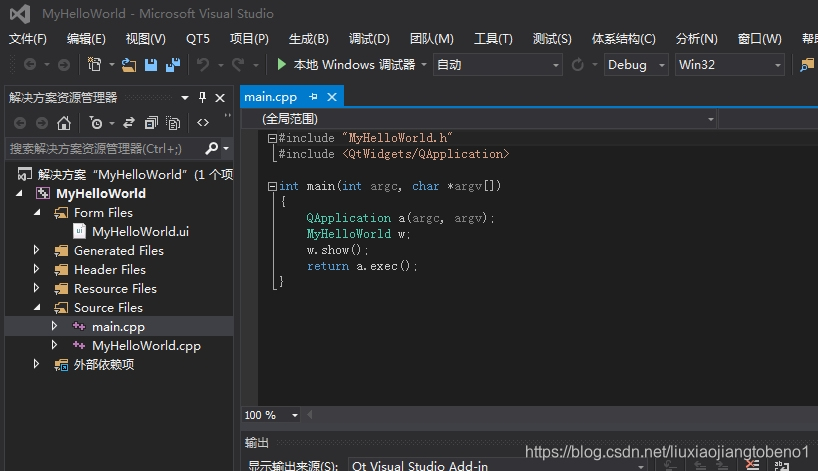
Task: Click the Solution Explorer forward arrow icon
Action: (42, 123)
